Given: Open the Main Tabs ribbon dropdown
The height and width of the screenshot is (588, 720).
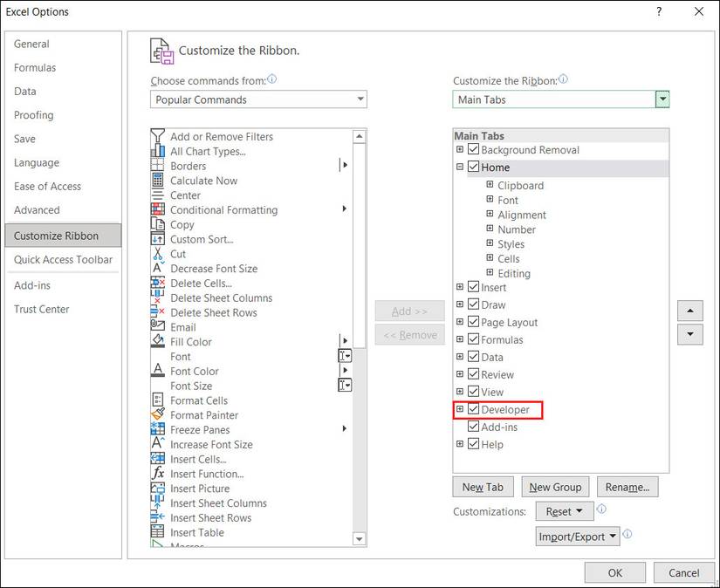Looking at the screenshot, I should coord(560,99).
